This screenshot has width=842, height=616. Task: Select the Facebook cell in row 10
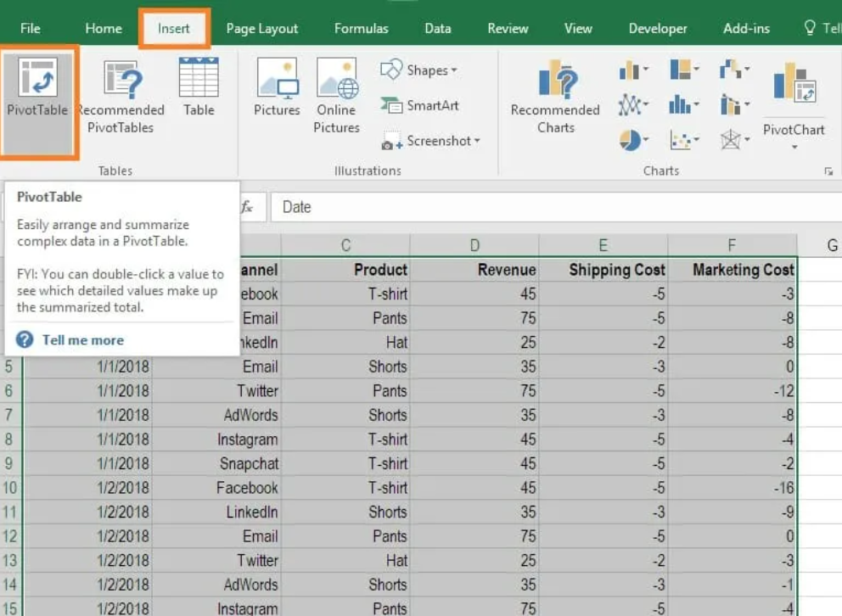tap(216, 488)
